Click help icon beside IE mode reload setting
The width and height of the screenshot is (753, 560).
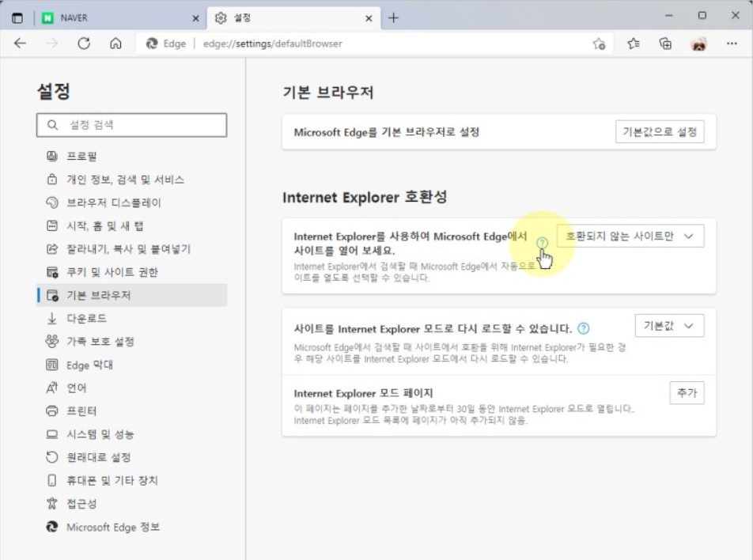coord(583,328)
